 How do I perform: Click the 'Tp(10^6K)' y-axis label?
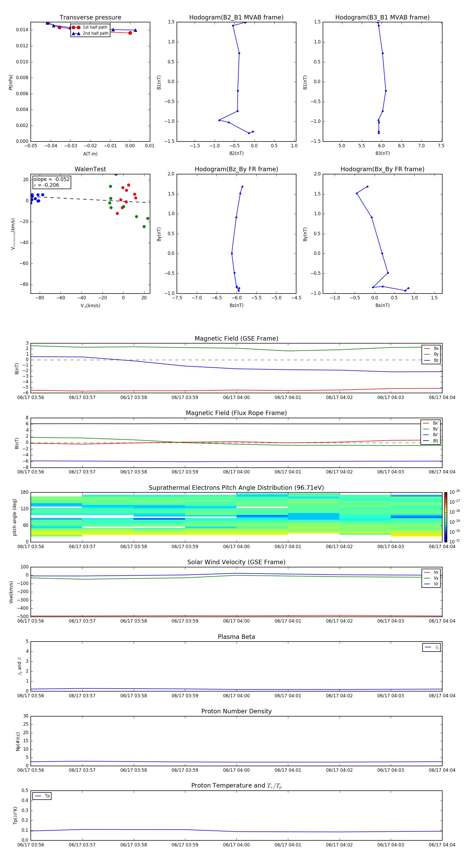click(15, 815)
